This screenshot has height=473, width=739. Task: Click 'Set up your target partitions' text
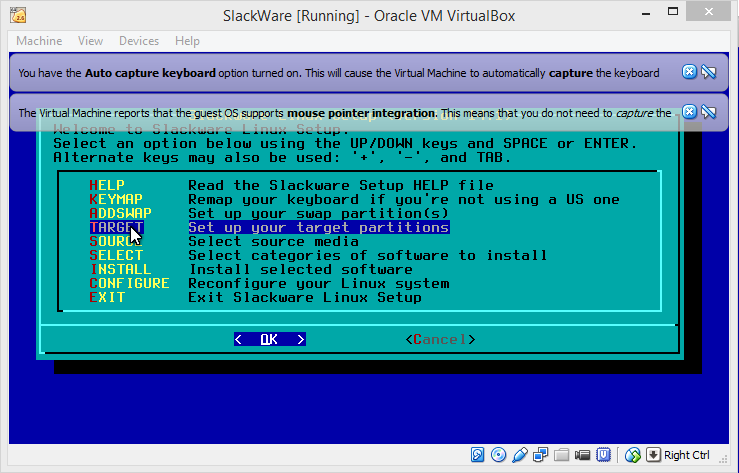coord(319,228)
